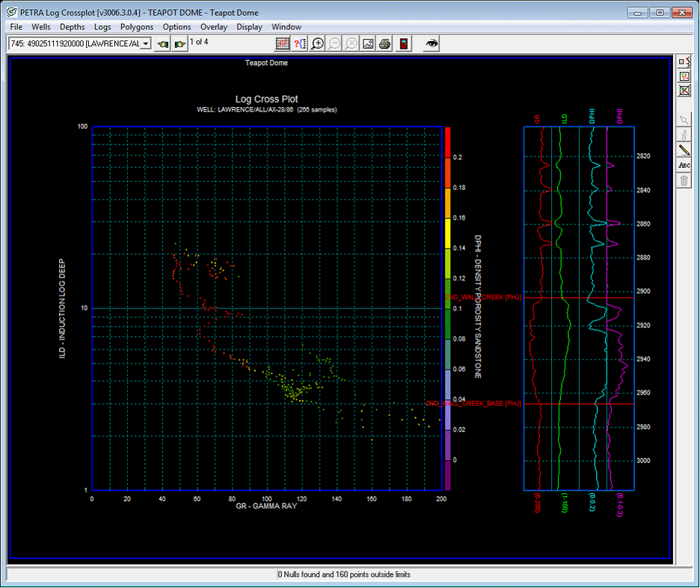Click the eraser trash tool
The height and width of the screenshot is (588, 700).
[684, 179]
